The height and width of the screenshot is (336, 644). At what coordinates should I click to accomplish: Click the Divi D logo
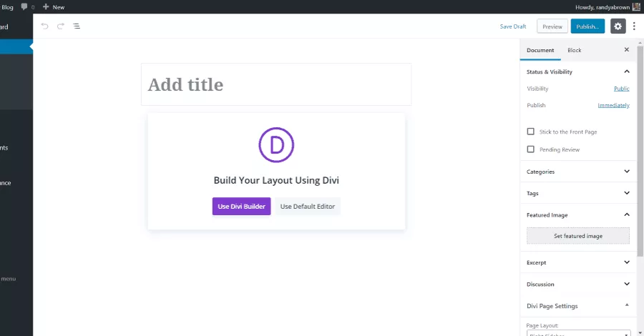click(x=276, y=145)
